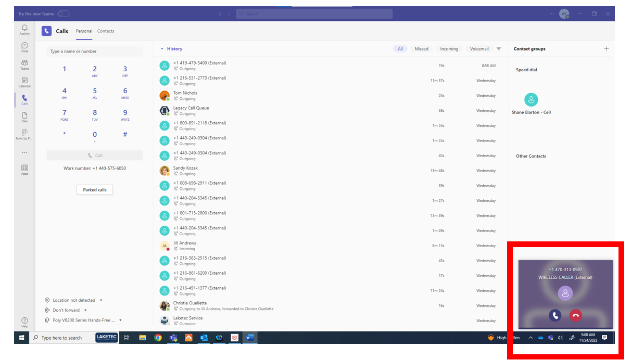Viewport: 644px width, 360px height.
Task: Open the Apps store icon in the sidebar
Action: click(24, 170)
